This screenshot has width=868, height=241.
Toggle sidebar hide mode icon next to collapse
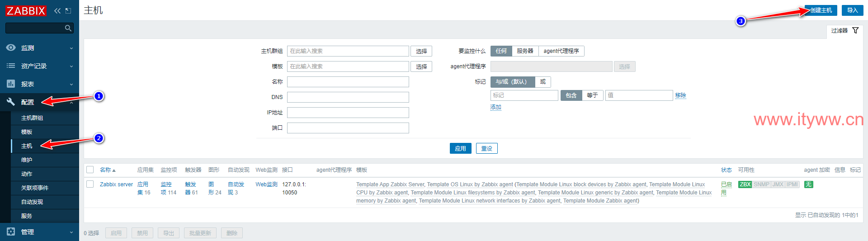pos(68,10)
